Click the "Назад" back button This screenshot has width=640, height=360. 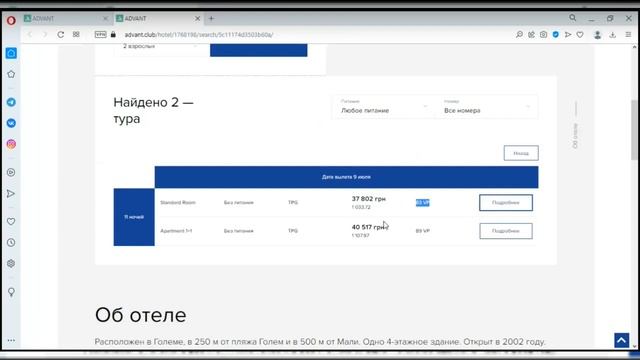[x=521, y=153]
